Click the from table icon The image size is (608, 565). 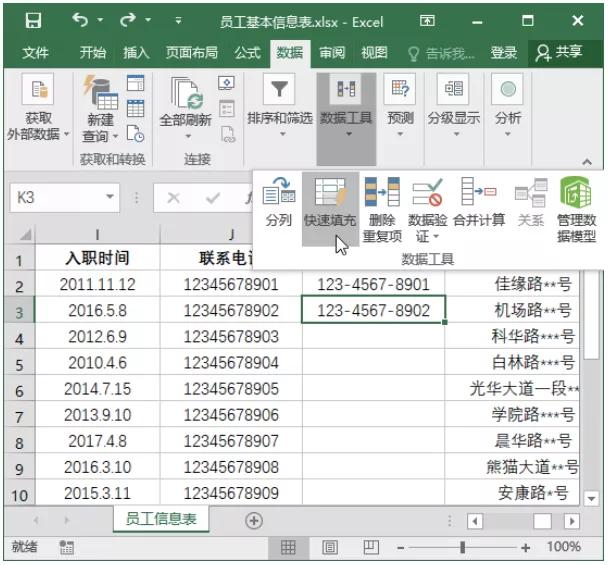135,108
